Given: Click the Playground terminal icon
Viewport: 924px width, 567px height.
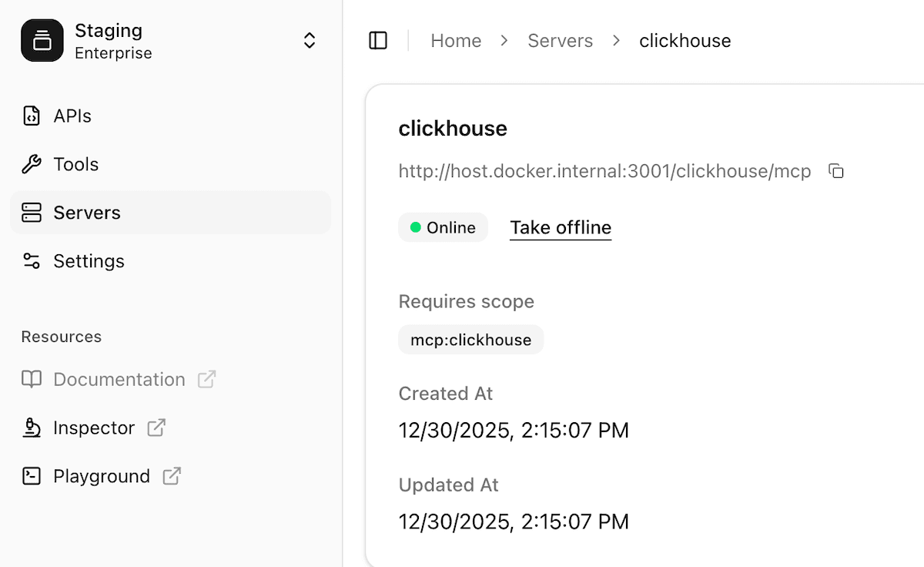Looking at the screenshot, I should (x=32, y=476).
